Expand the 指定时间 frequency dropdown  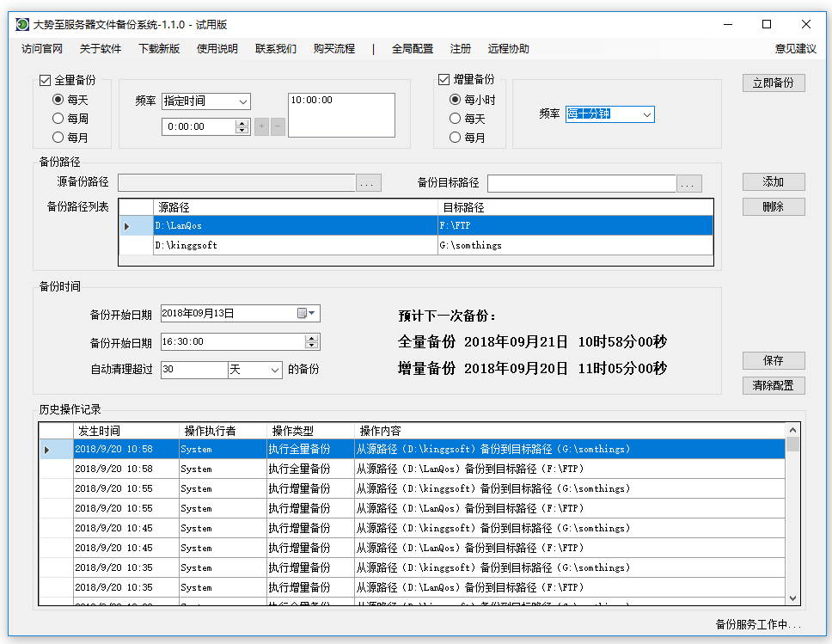tap(242, 101)
